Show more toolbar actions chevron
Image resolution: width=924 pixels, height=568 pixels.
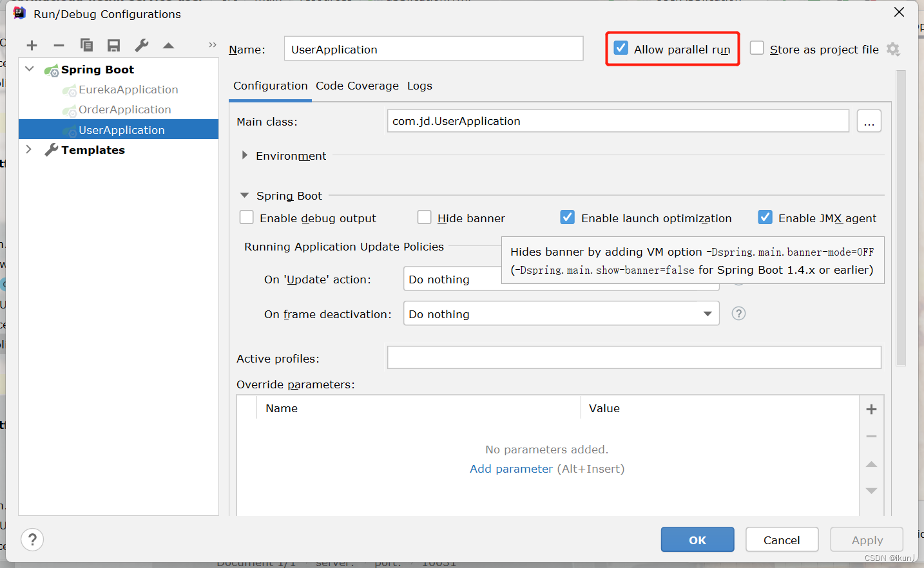click(213, 44)
